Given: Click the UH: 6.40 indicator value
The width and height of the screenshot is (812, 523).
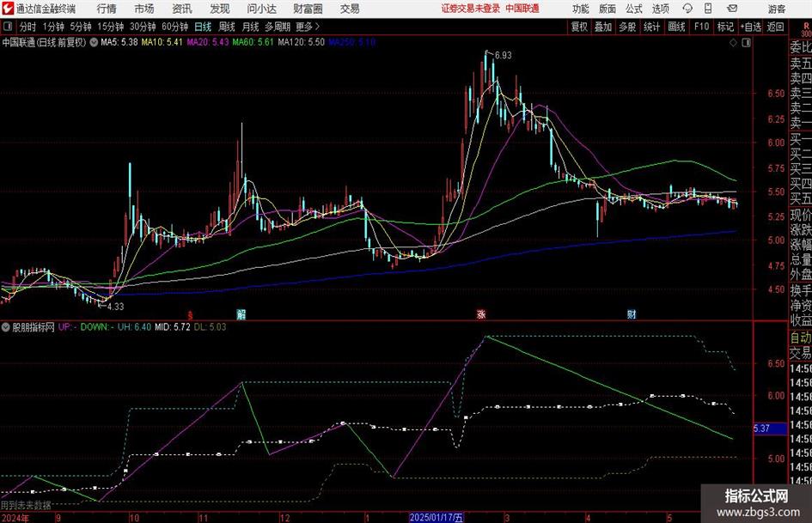Looking at the screenshot, I should pyautogui.click(x=134, y=327).
